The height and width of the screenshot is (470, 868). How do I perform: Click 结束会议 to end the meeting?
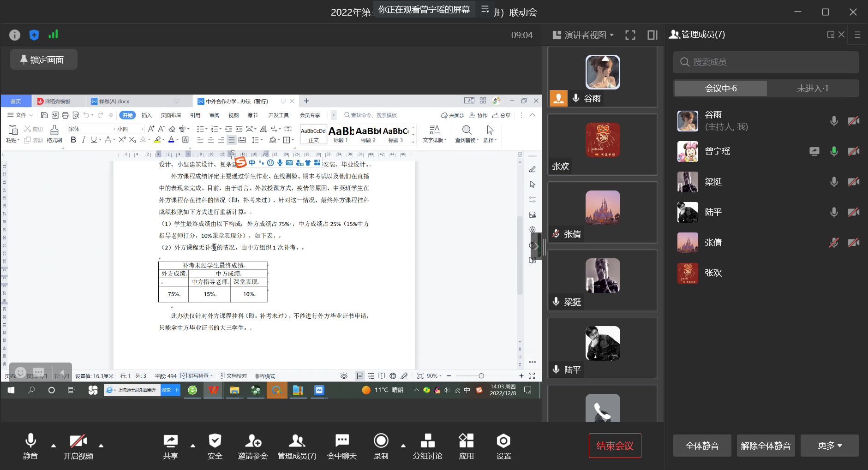[615, 446]
